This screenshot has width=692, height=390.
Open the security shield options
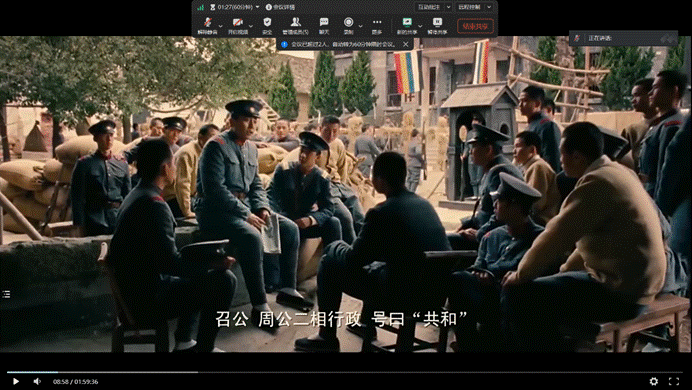pos(267,26)
